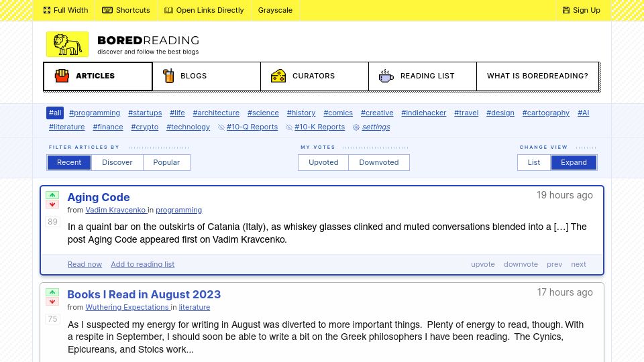Select the #all tag

coord(55,113)
